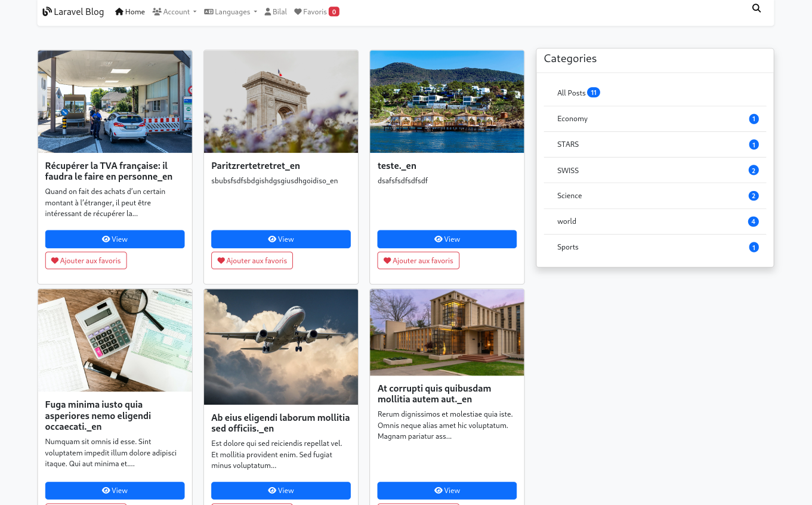Toggle Récupérer la TVA post as favorite

coord(85,260)
